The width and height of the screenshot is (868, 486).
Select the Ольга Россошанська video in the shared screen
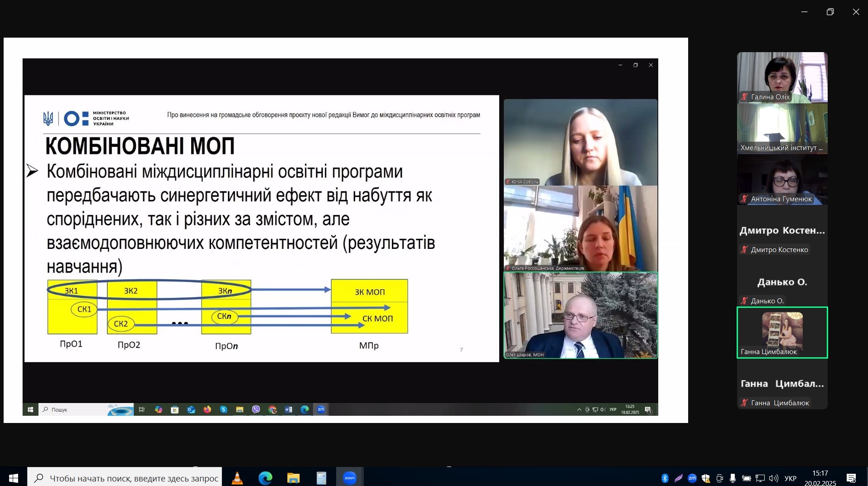click(580, 228)
